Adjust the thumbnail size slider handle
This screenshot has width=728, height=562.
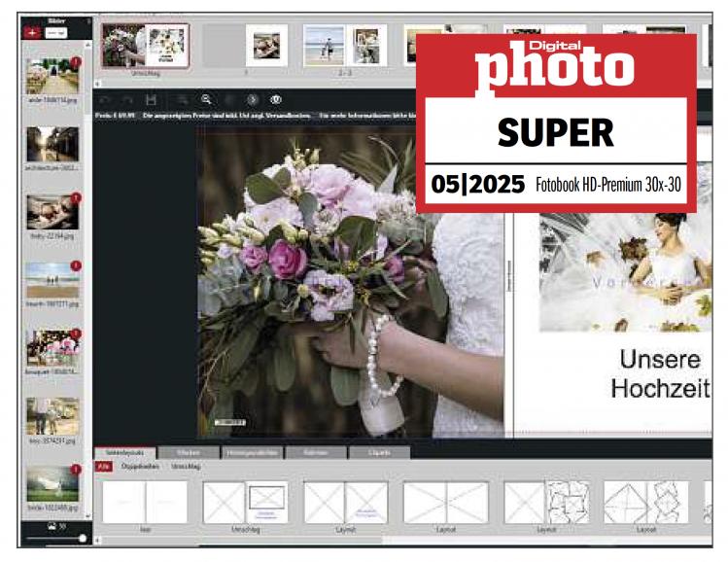[x=83, y=539]
